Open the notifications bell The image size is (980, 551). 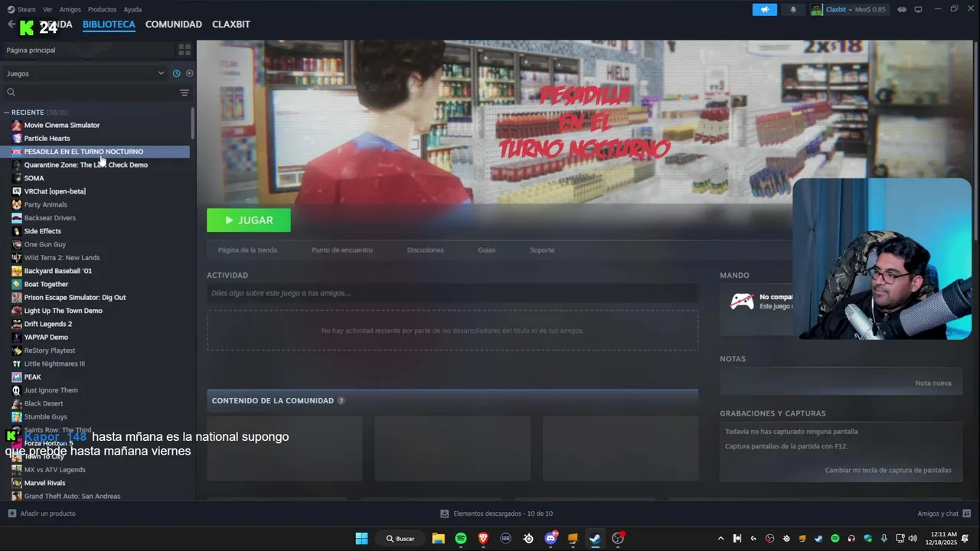pos(793,9)
